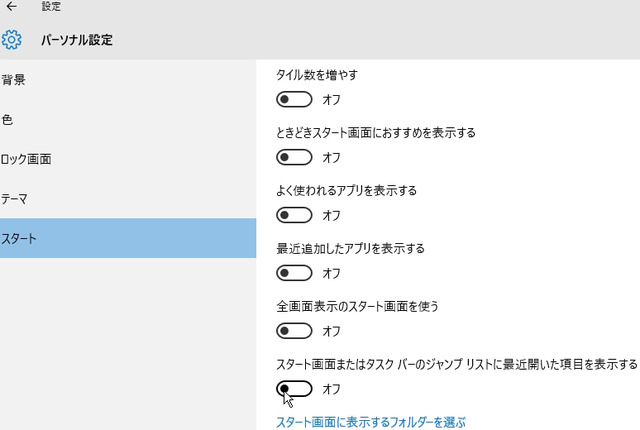Click the settings gear icon
Viewport: 640px width, 430px height.
[x=11, y=40]
